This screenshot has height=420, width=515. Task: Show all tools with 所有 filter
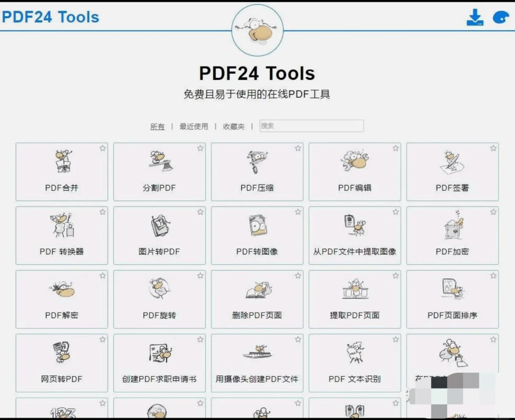(x=157, y=126)
